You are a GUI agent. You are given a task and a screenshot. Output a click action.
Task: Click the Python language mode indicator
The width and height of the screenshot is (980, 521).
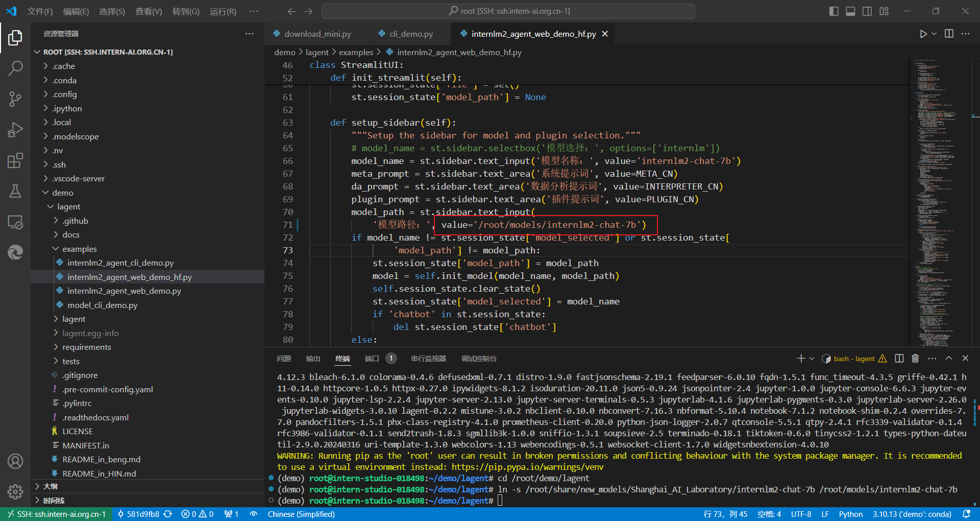[850, 514]
